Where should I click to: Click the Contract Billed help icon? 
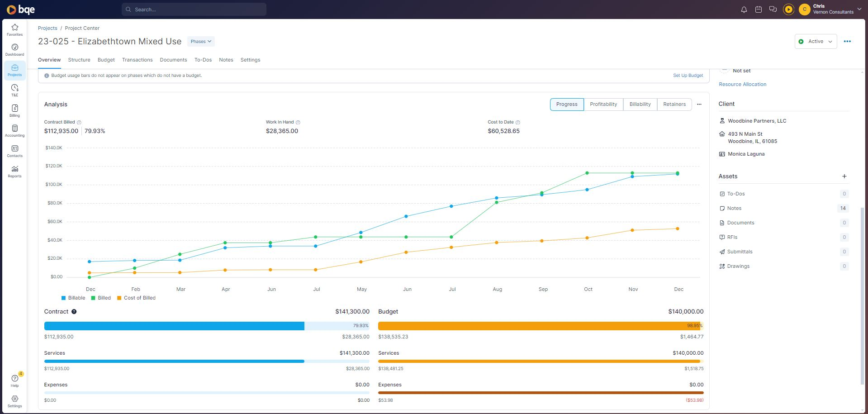click(79, 122)
